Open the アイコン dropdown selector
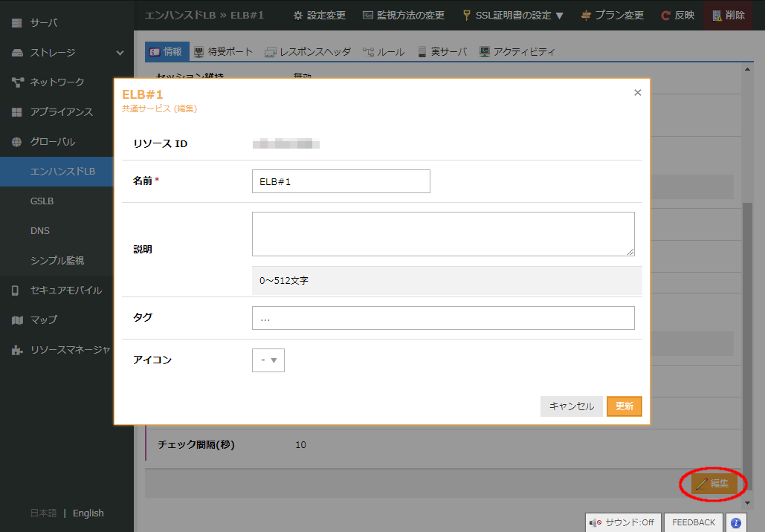765x532 pixels. pyautogui.click(x=268, y=360)
